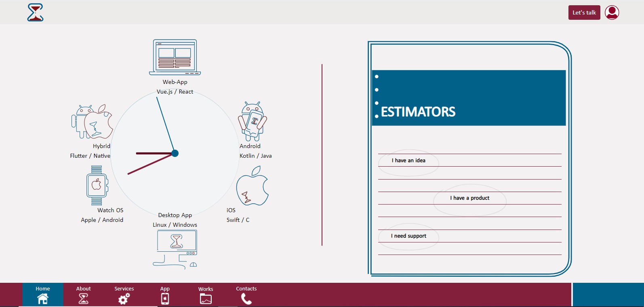Click the 'Apple / Android' text

coord(102,220)
